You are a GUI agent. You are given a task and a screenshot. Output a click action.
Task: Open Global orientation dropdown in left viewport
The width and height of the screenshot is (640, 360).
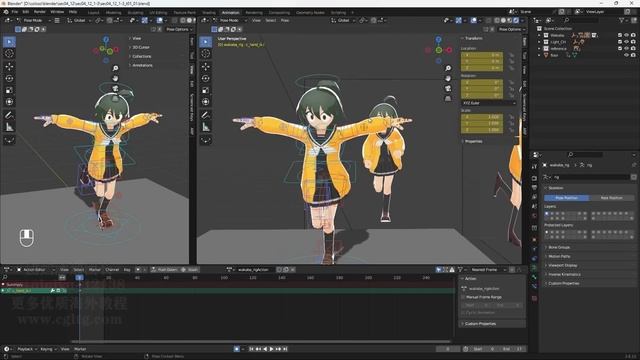(x=79, y=20)
